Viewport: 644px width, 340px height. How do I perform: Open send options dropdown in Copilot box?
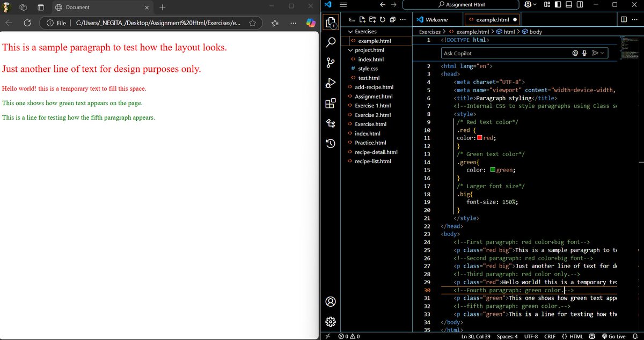point(602,53)
